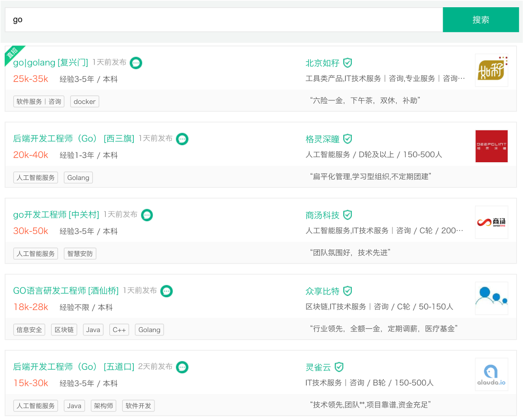Visit the 众享比特 company page
This screenshot has height=420, width=523.
tap(322, 291)
